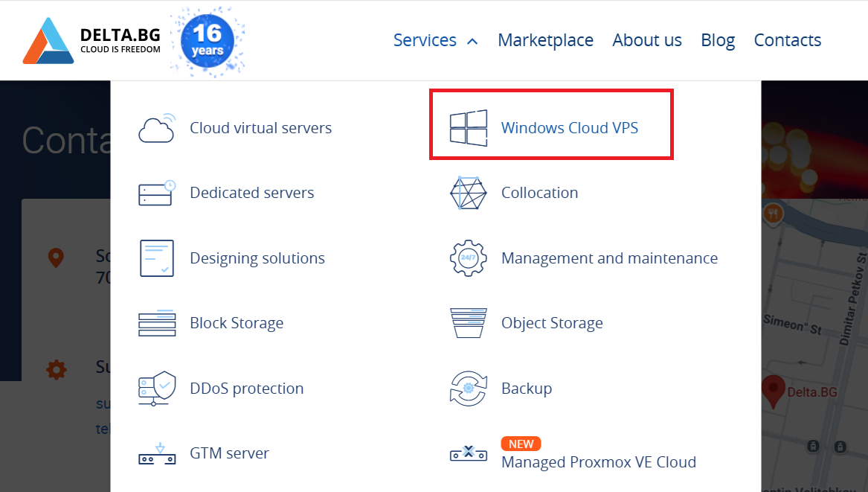
Task: Click the GTM server icon
Action: pyautogui.click(x=157, y=453)
